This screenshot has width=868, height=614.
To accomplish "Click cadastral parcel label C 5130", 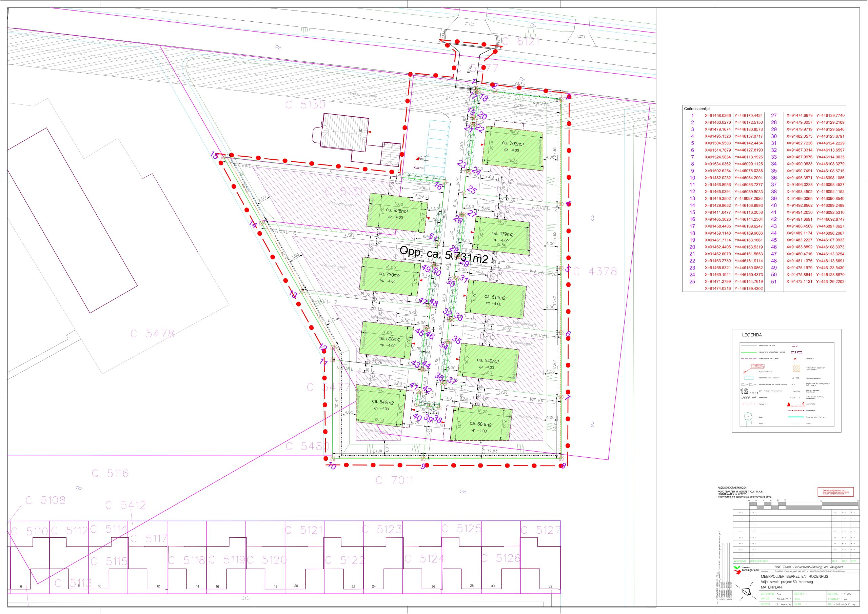I will pyautogui.click(x=305, y=105).
